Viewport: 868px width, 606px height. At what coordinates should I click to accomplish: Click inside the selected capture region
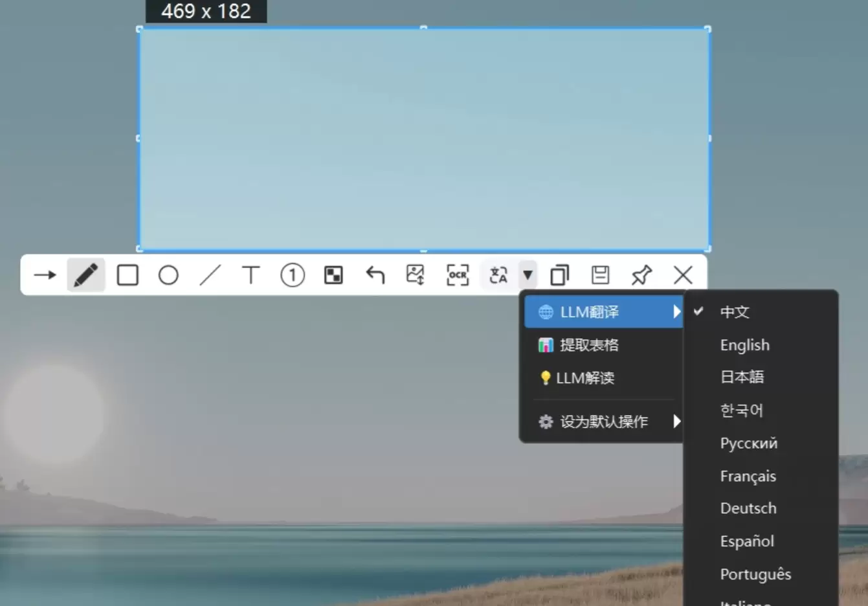424,139
